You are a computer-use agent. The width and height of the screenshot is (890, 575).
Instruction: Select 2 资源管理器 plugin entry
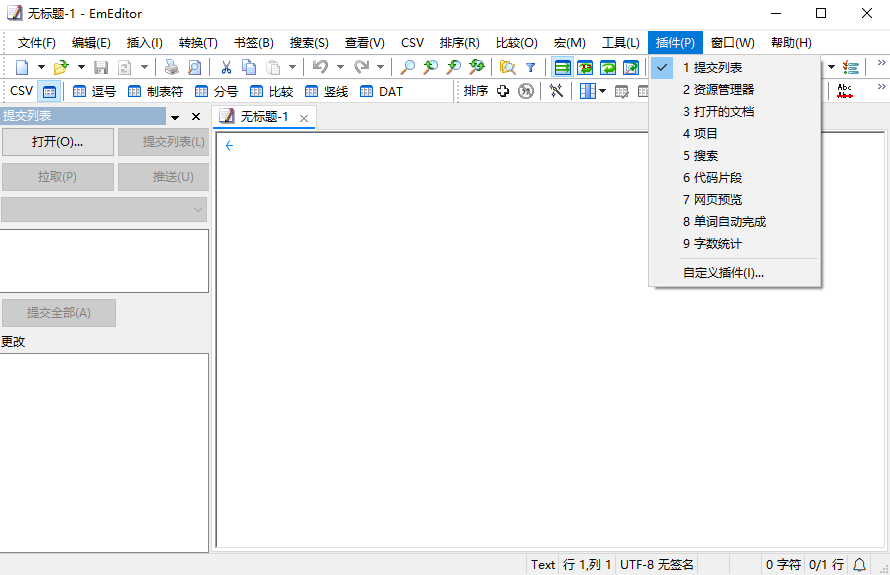point(734,90)
